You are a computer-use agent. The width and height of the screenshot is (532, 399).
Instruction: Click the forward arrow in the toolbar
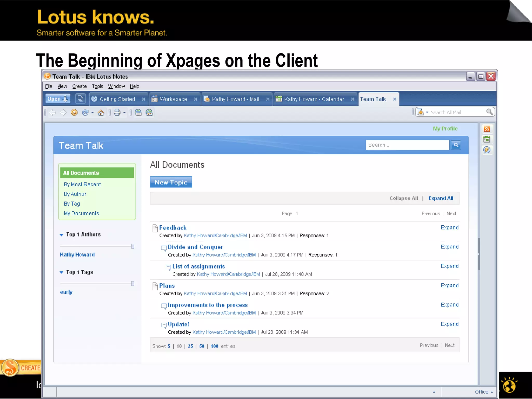[63, 113]
